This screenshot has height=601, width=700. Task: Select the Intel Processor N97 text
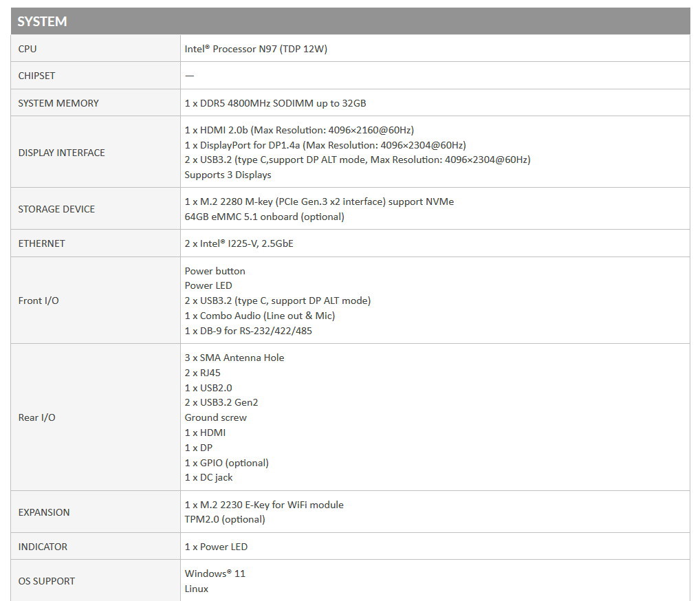tap(256, 49)
